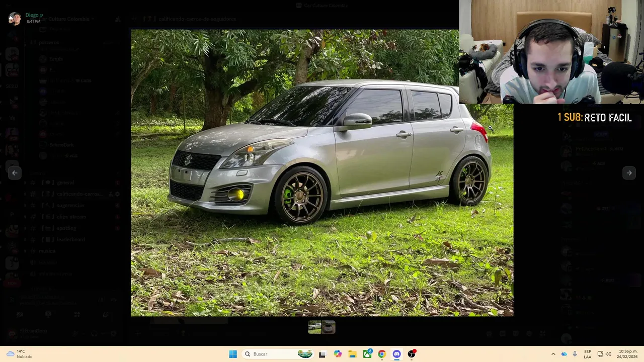The height and width of the screenshot is (362, 644).
Task: Open the volume control tray icon
Action: pos(608,354)
